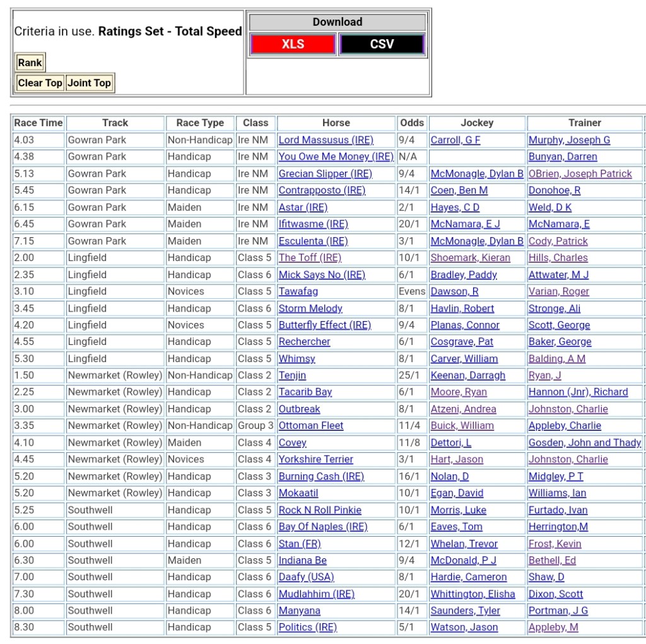Image resolution: width=646 pixels, height=644 pixels.
Task: Click the Horse column header
Action: click(336, 123)
